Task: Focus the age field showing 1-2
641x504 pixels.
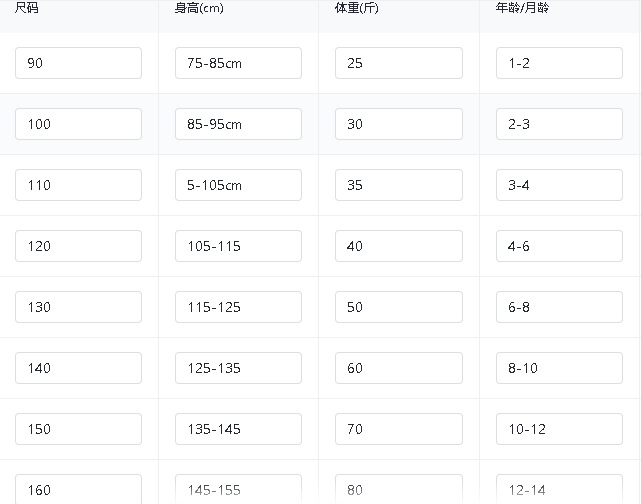Action: 559,63
